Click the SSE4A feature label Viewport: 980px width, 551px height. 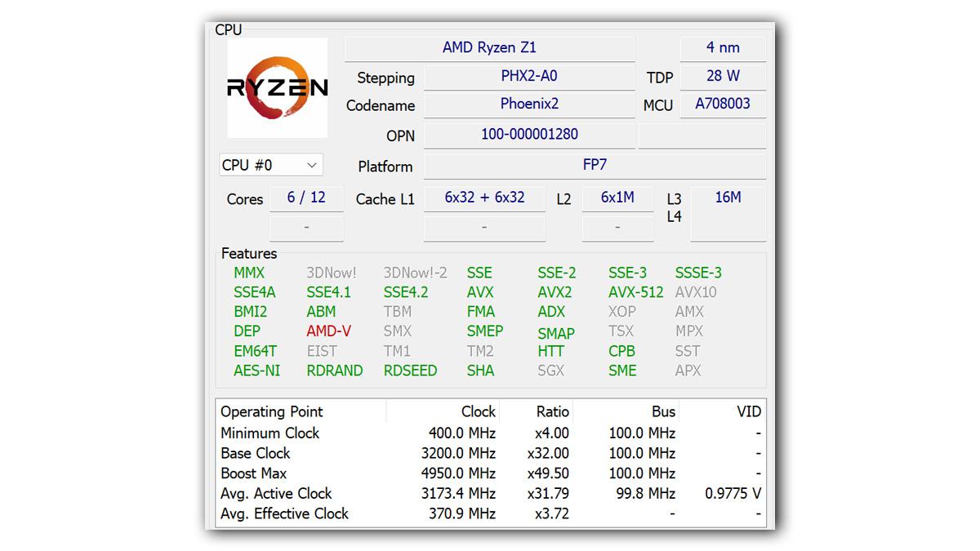click(255, 292)
